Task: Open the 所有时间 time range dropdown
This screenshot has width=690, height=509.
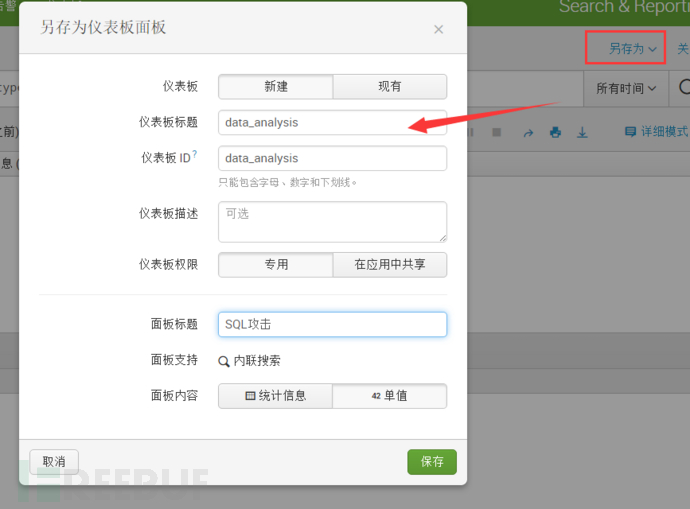Action: (x=626, y=88)
